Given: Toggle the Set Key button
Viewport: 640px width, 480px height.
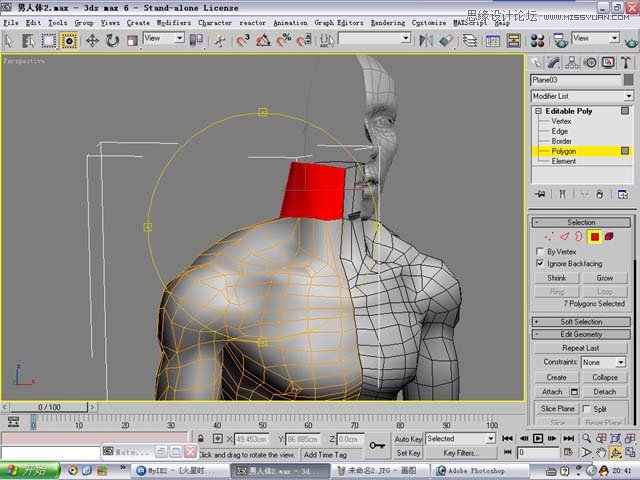Looking at the screenshot, I should 408,453.
